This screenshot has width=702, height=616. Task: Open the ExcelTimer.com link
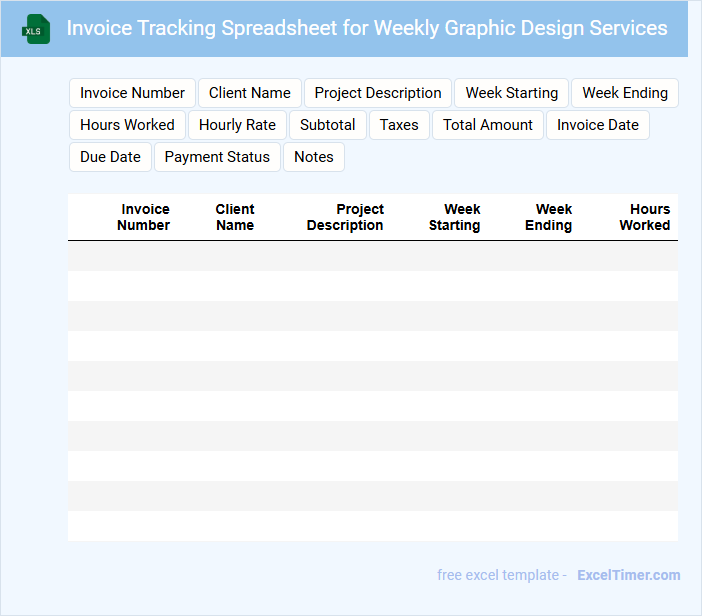click(629, 575)
